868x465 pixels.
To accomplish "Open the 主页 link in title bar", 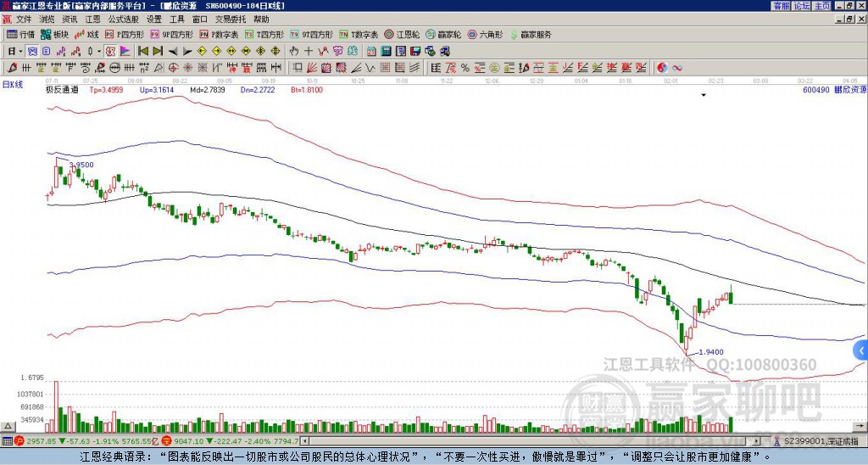I will click(822, 6).
